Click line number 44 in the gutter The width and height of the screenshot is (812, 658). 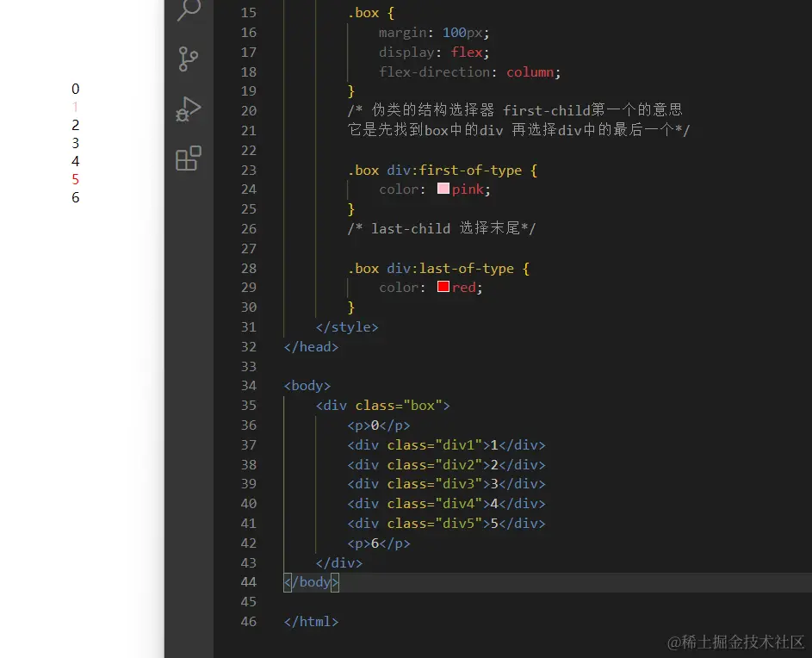(249, 582)
